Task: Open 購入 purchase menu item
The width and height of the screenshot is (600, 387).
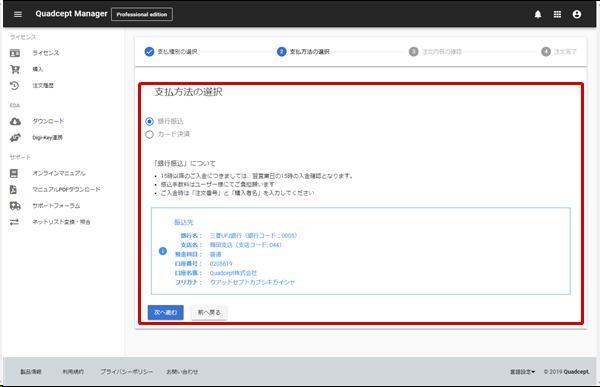Action: (38, 69)
